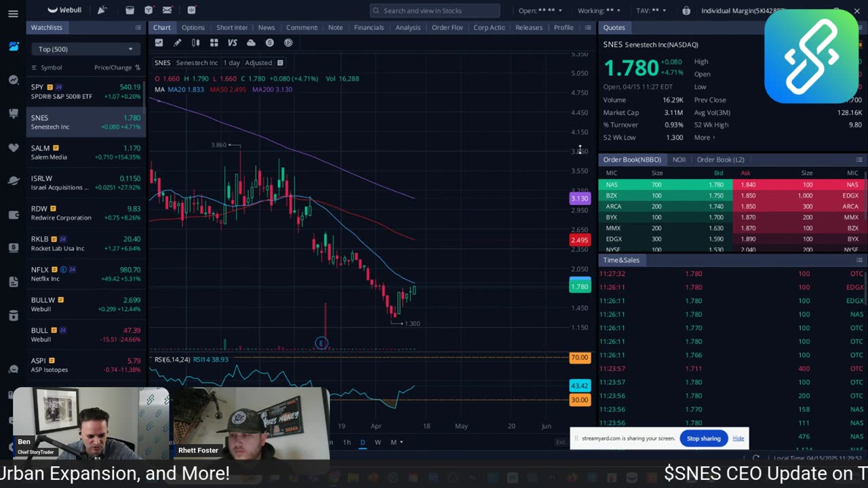This screenshot has width=868, height=488.
Task: Open the multi-chart grid layout icon
Action: [214, 43]
